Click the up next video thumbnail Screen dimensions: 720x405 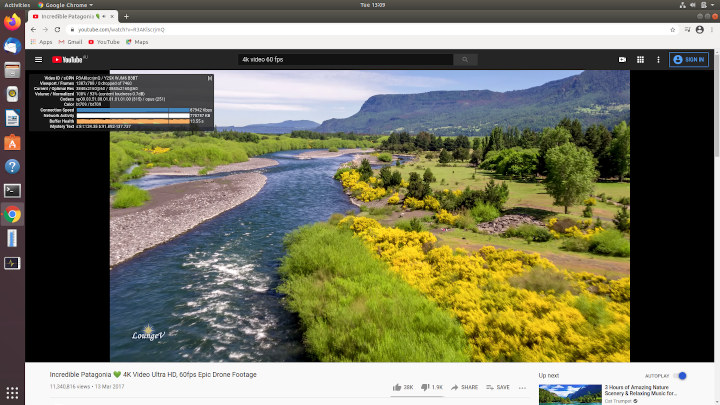[x=570, y=395]
